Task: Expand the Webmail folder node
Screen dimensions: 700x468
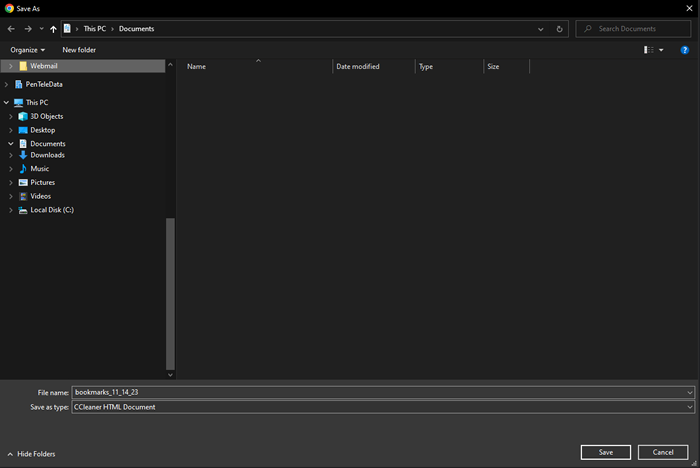Action: (x=11, y=66)
